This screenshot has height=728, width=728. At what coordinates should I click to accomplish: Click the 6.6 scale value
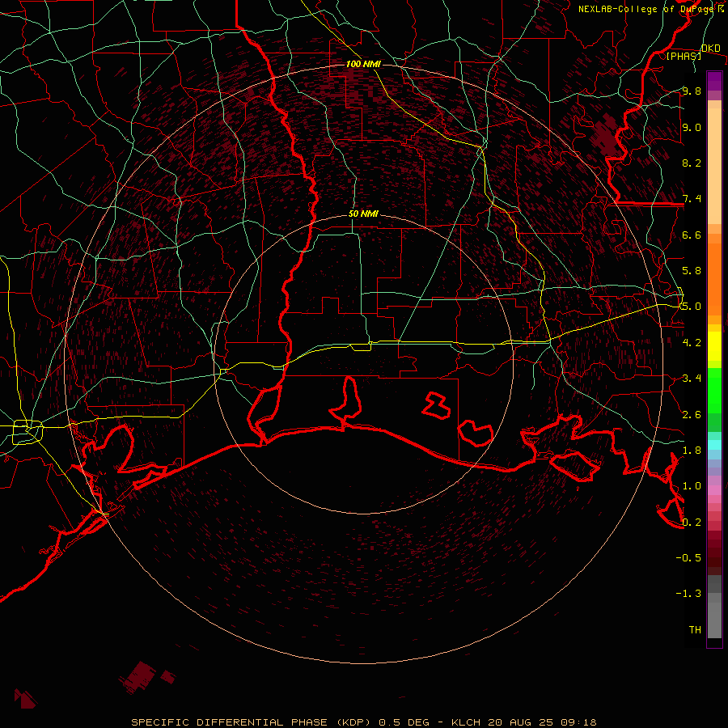coord(692,235)
